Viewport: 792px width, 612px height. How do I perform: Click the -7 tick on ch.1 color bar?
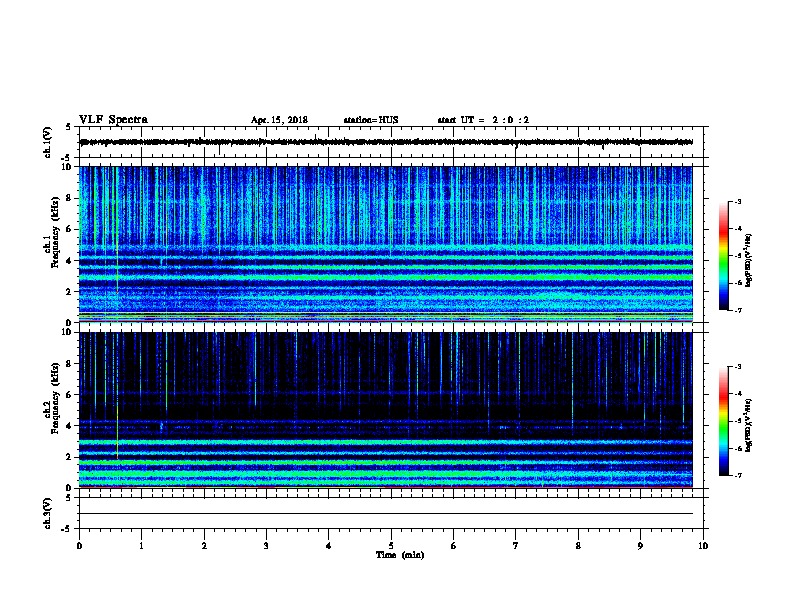coord(737,310)
